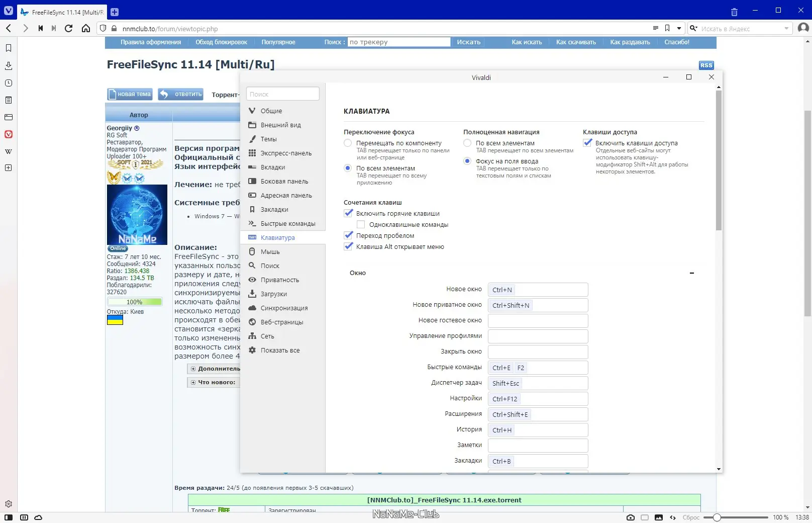Open the address bar history dropdown
This screenshot has height=523, width=812.
(679, 28)
